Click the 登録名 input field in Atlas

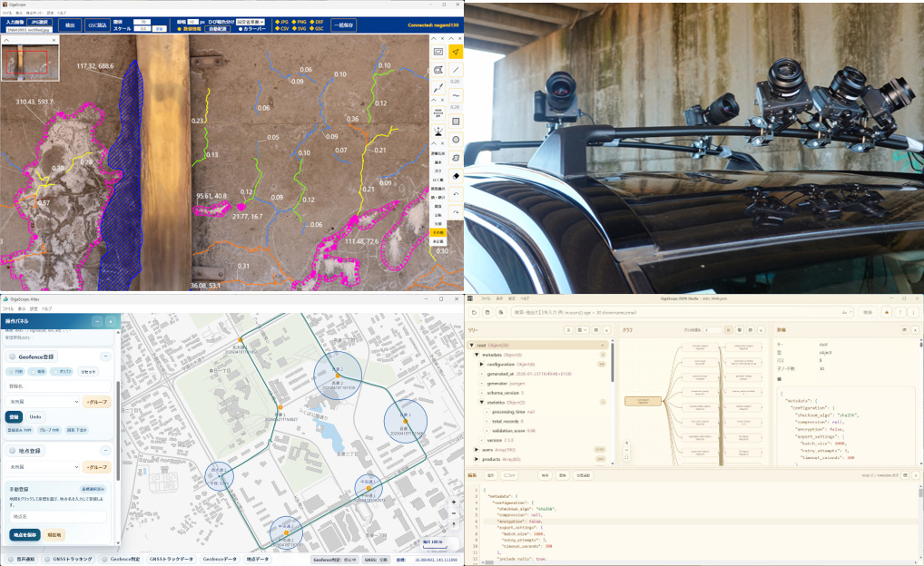58,386
